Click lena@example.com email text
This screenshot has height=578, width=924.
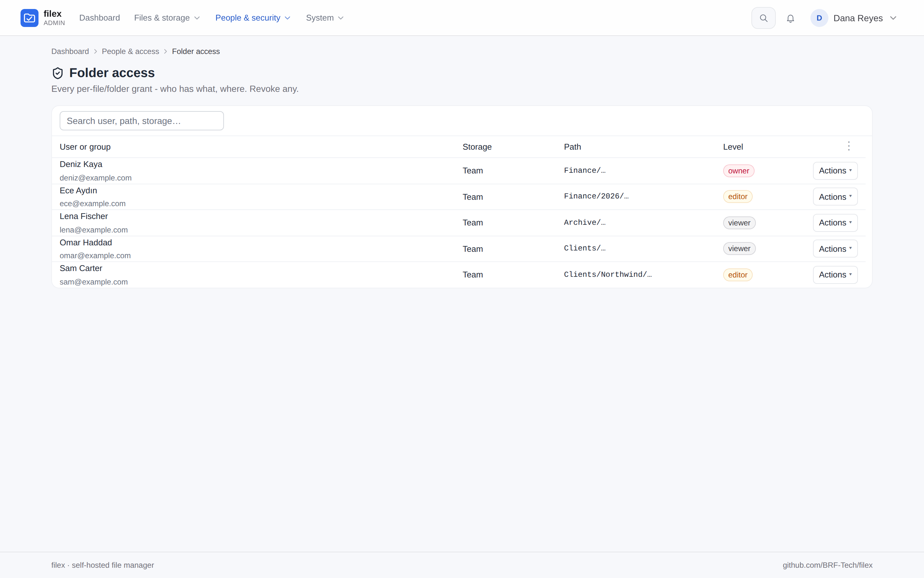(94, 230)
